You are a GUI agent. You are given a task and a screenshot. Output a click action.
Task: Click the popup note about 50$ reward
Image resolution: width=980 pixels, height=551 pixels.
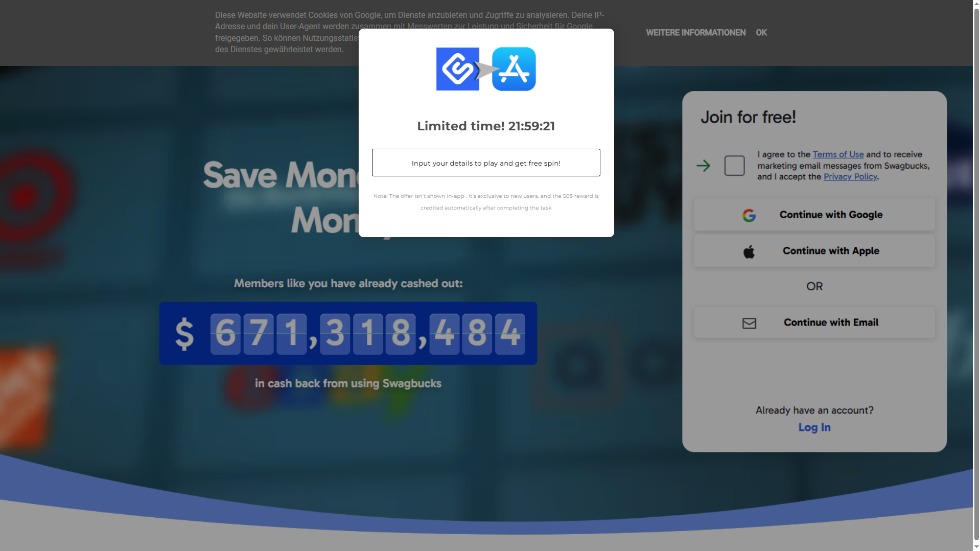486,202
